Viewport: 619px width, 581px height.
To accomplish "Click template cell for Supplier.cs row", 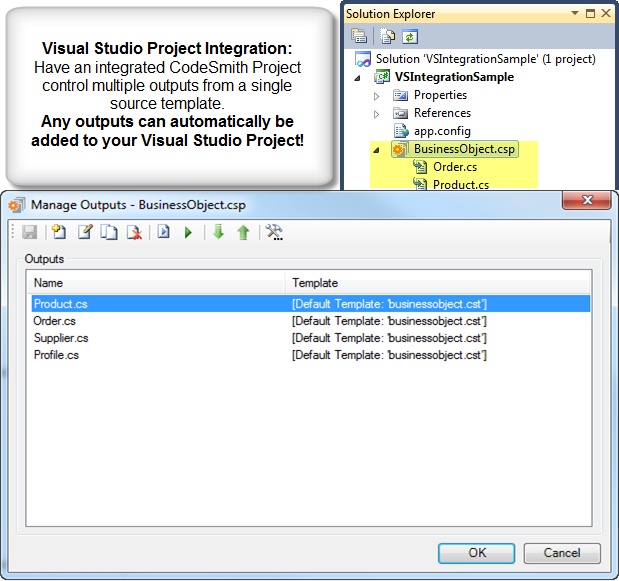I will 389,338.
